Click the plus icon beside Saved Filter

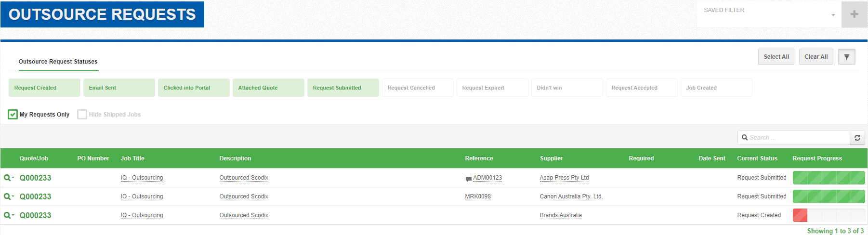(854, 14)
